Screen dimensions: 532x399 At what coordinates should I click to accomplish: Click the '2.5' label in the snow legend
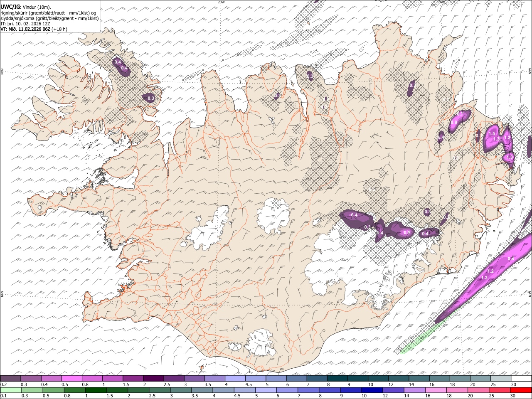pyautogui.click(x=167, y=384)
